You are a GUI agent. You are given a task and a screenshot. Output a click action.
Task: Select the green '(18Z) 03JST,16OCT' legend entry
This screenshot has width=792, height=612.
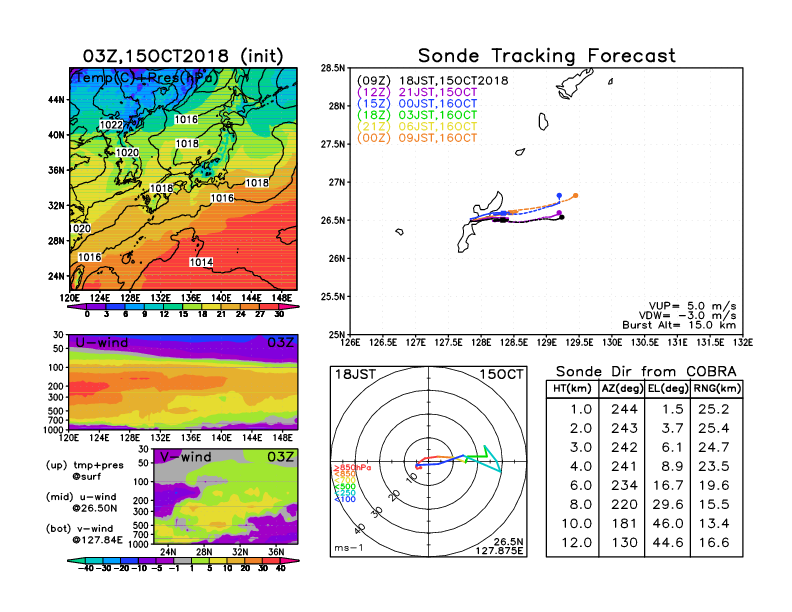coord(417,115)
